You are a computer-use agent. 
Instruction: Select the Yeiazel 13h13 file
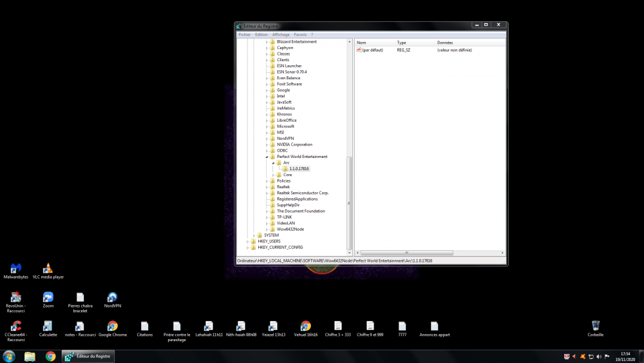point(274,328)
